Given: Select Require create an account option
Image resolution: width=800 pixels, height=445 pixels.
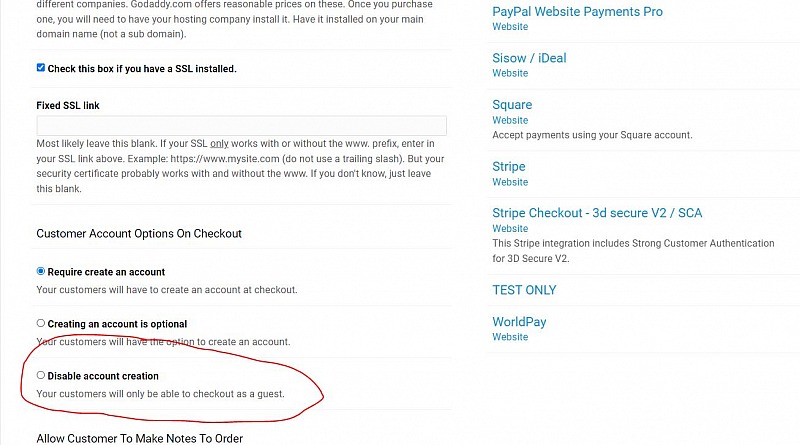Looking at the screenshot, I should click(x=41, y=271).
